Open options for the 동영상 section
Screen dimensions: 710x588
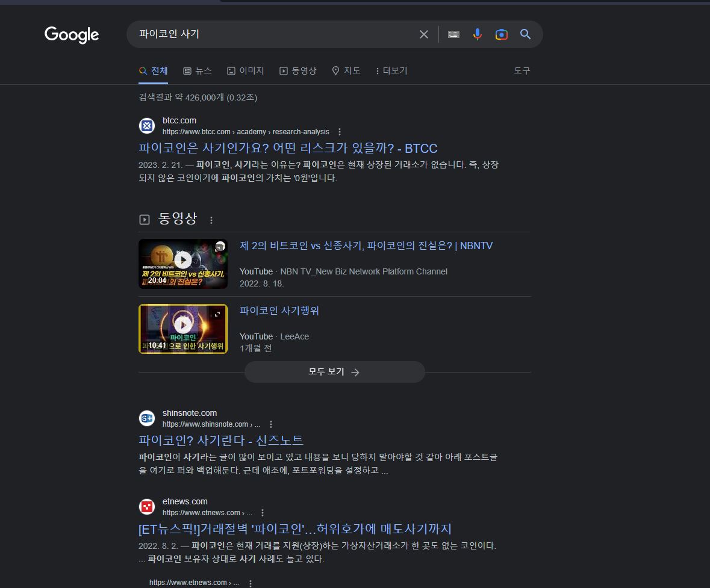(211, 220)
